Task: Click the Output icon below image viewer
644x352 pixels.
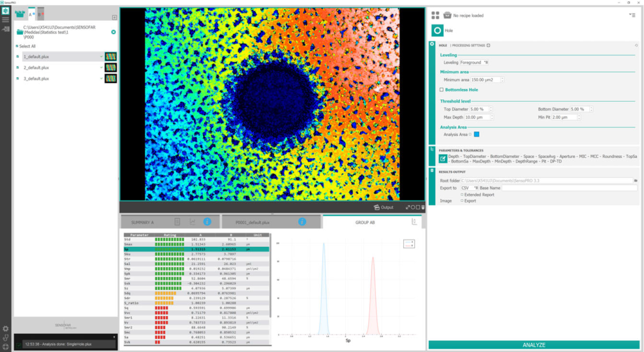Action: tap(384, 208)
